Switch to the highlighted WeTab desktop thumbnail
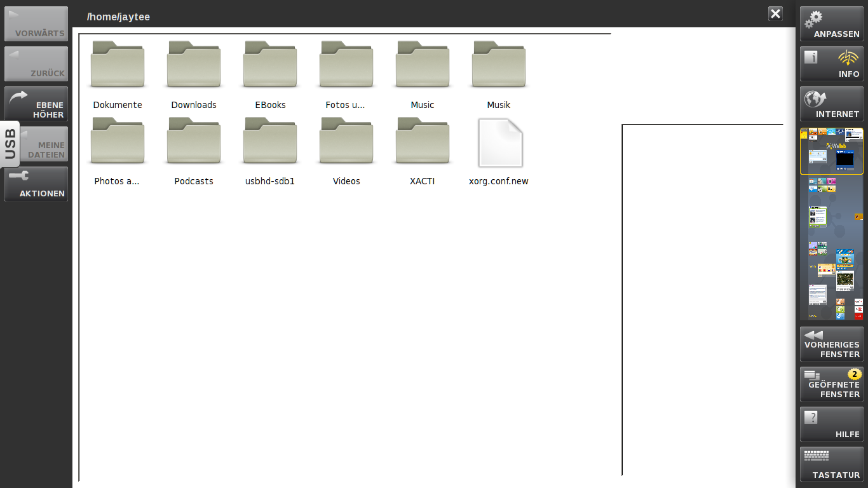This screenshot has width=868, height=488. (x=831, y=151)
